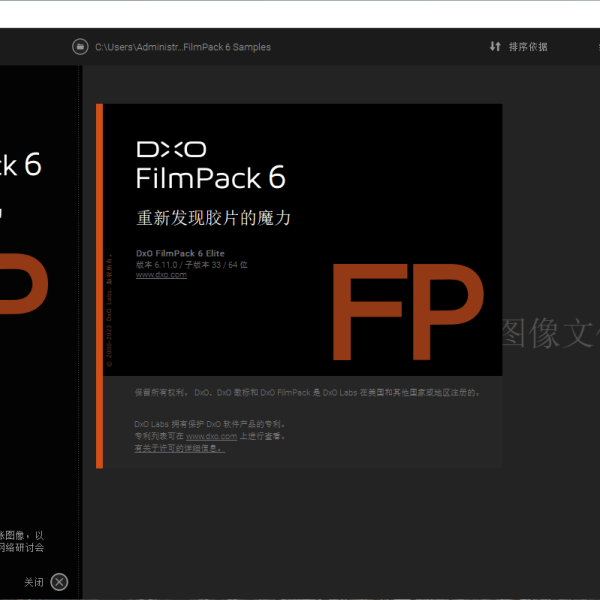Click the DxO Labs 拥有保护 patent notice line
Screen dimensions: 600x600
(x=210, y=424)
